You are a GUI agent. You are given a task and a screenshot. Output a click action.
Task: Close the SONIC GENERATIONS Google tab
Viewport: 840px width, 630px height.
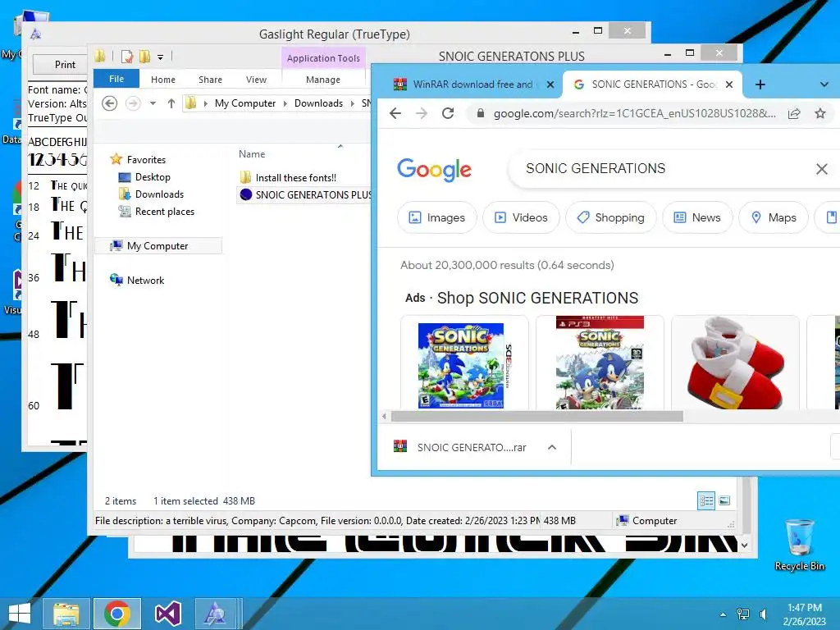[729, 84]
